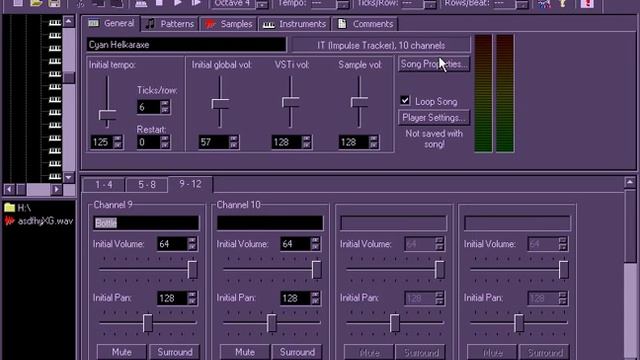Click the Initial tempo value field 125
This screenshot has height=360, width=640.
pyautogui.click(x=101, y=142)
